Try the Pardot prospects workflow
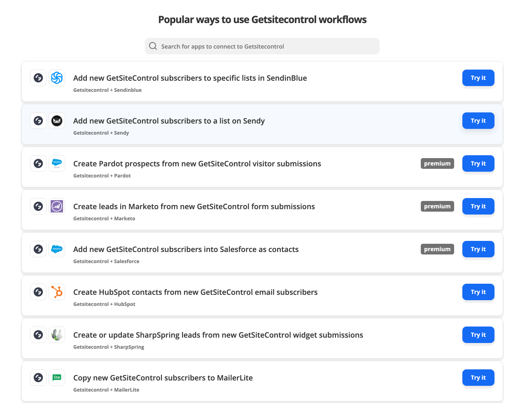The height and width of the screenshot is (420, 527). click(478, 163)
